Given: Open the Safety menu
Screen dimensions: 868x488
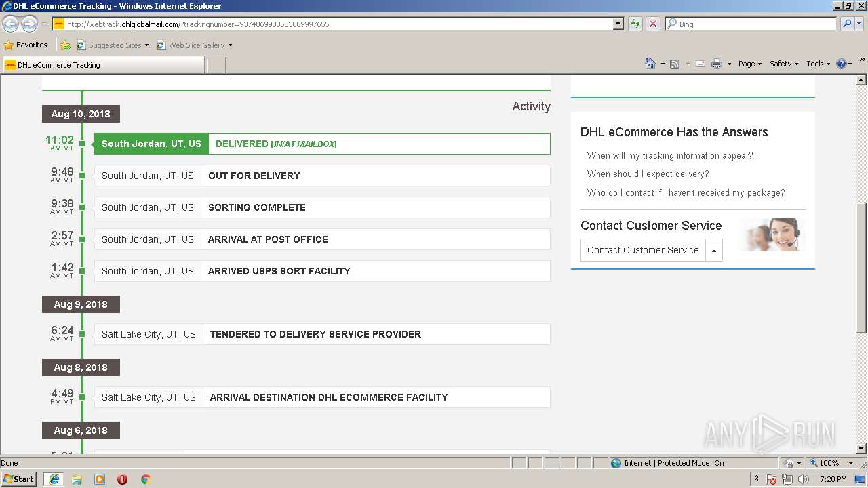Looking at the screenshot, I should [x=784, y=64].
